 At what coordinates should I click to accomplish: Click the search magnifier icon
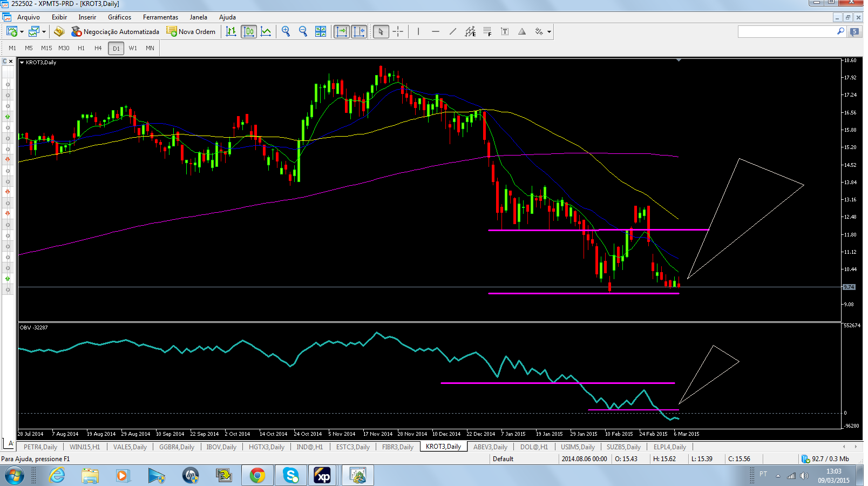pyautogui.click(x=840, y=31)
